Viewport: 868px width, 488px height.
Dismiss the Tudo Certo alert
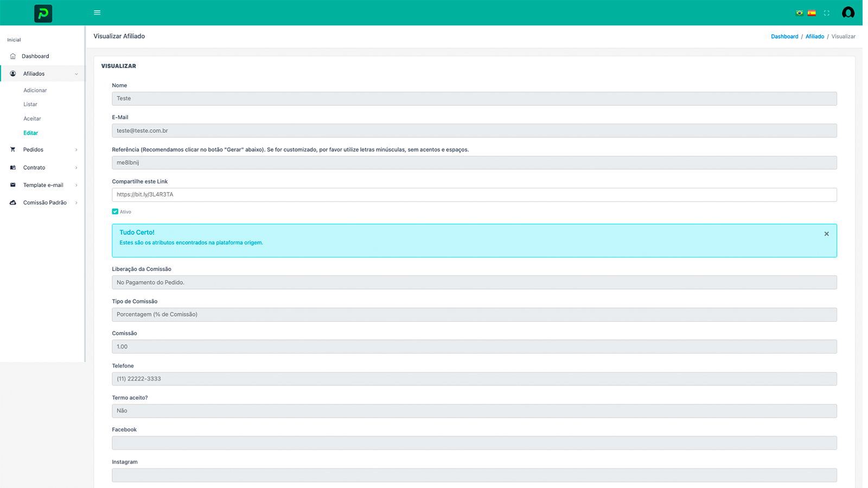(826, 234)
